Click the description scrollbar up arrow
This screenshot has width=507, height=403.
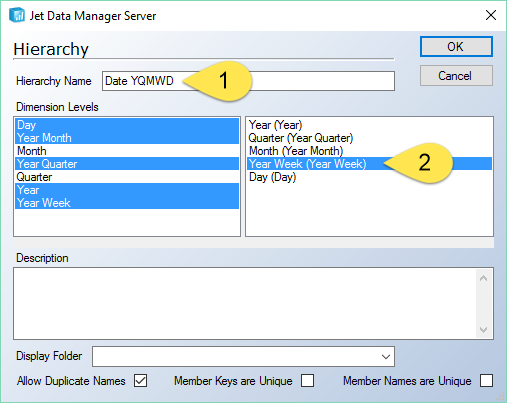[483, 278]
